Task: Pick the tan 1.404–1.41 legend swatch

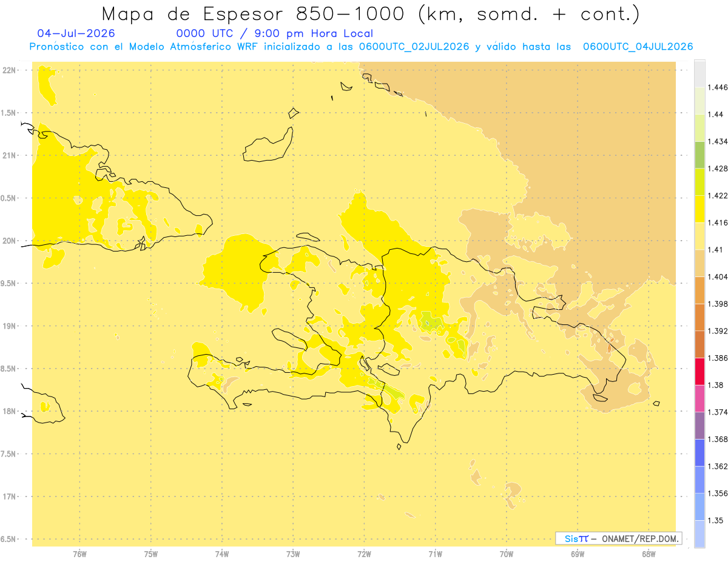Action: coord(699,263)
